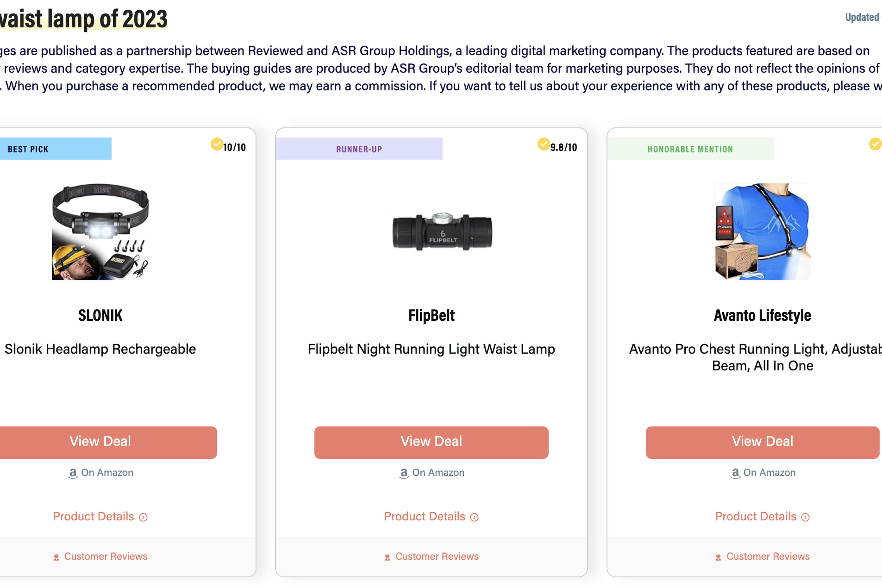The width and height of the screenshot is (882, 588).
Task: Click the Amazon logo under SLONIK View Deal
Action: tap(73, 473)
